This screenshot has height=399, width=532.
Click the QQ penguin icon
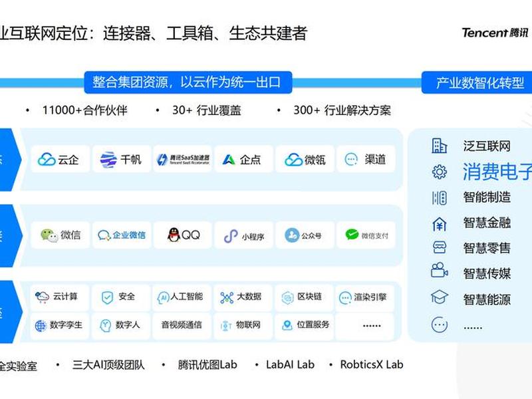pyautogui.click(x=174, y=235)
